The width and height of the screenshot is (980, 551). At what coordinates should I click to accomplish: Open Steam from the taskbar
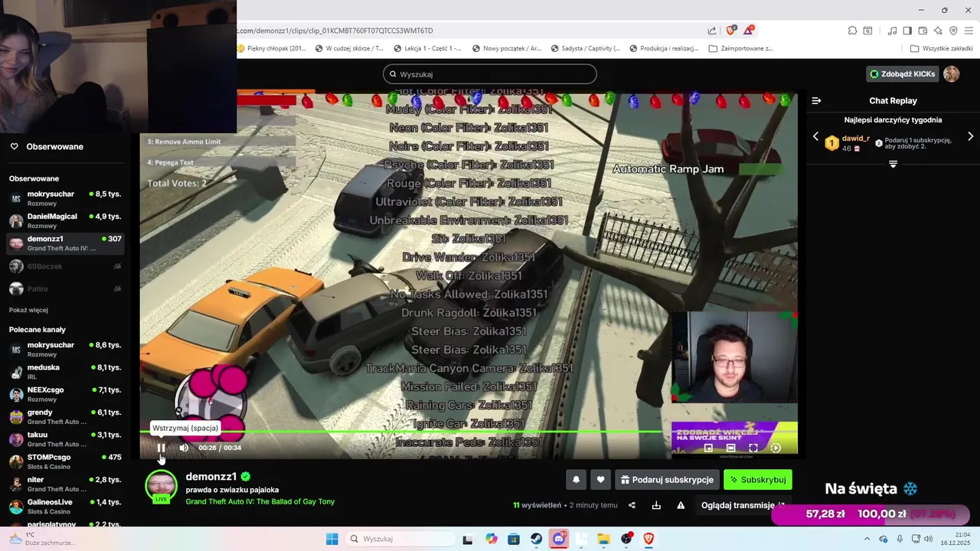(537, 539)
